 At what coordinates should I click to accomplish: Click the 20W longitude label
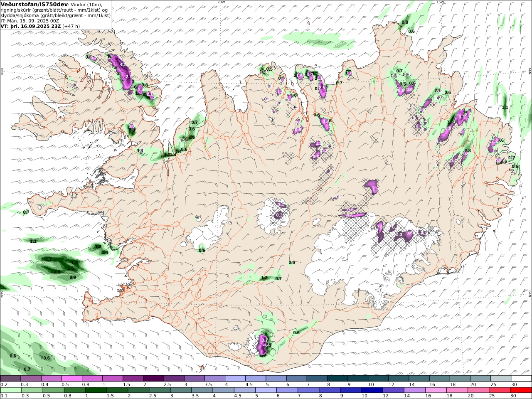coord(221,2)
